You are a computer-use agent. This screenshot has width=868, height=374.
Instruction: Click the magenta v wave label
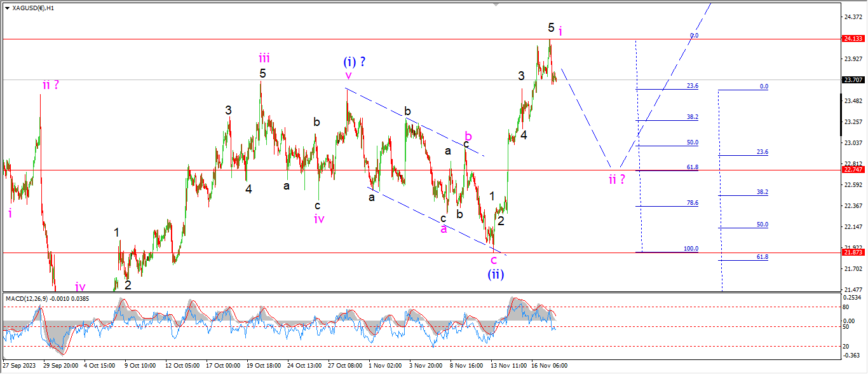click(348, 76)
